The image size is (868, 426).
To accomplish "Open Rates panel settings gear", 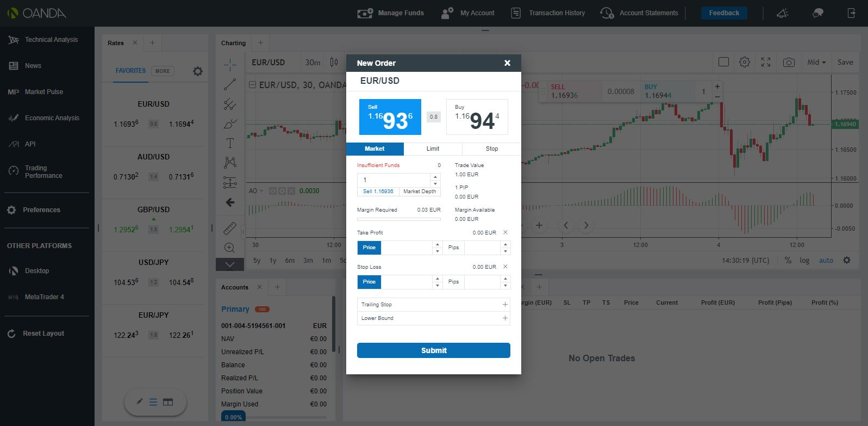I will [x=198, y=71].
